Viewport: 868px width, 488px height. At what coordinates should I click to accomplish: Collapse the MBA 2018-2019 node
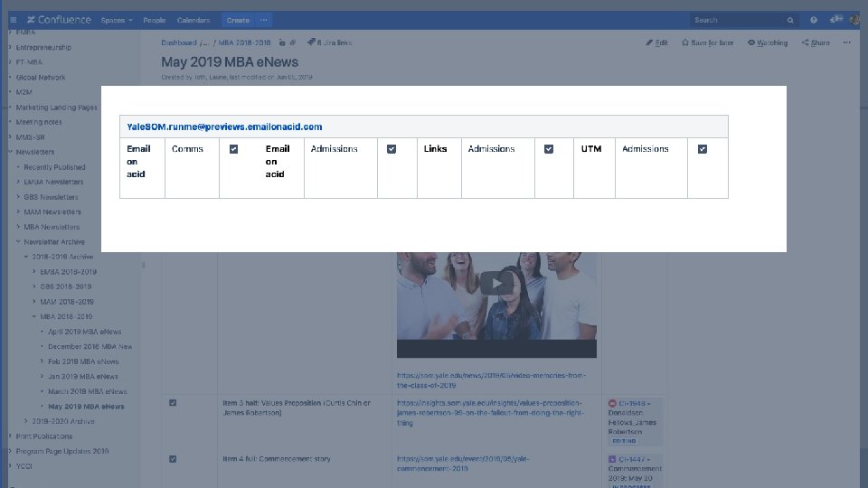[34, 316]
